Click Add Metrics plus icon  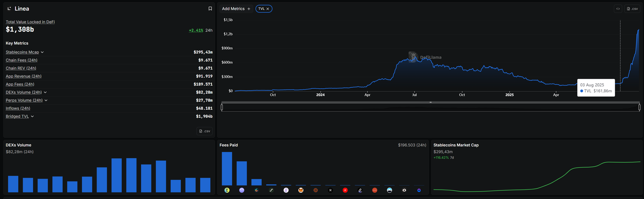(x=249, y=9)
